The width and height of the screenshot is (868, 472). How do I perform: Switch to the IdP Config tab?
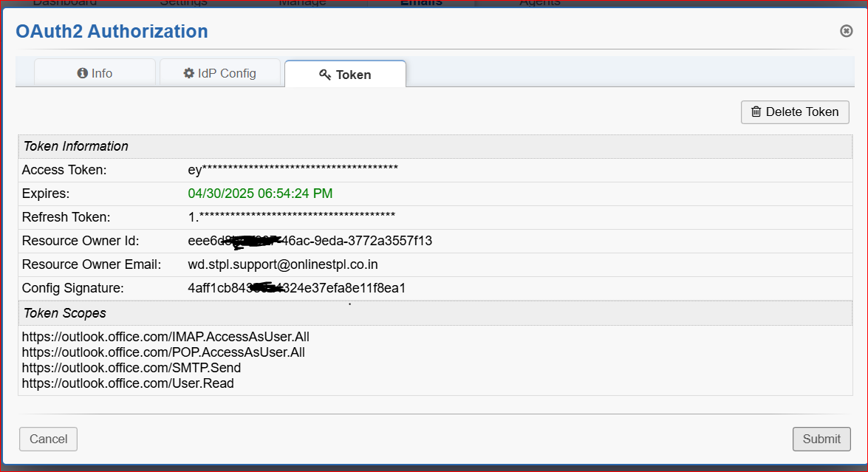click(x=220, y=73)
